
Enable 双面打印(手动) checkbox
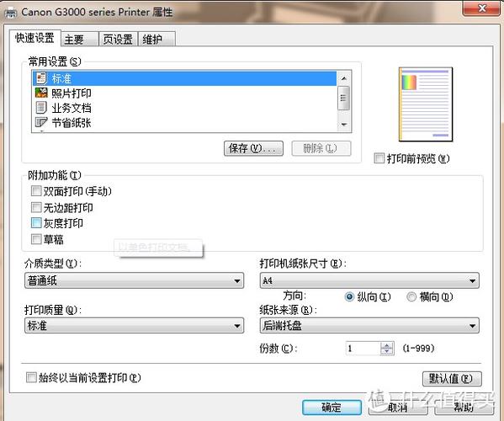coord(36,191)
